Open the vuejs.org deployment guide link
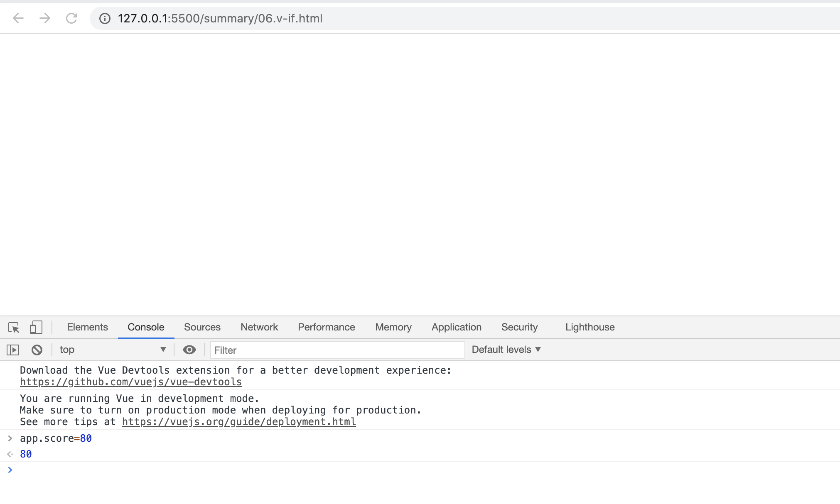The width and height of the screenshot is (840, 504). click(239, 422)
